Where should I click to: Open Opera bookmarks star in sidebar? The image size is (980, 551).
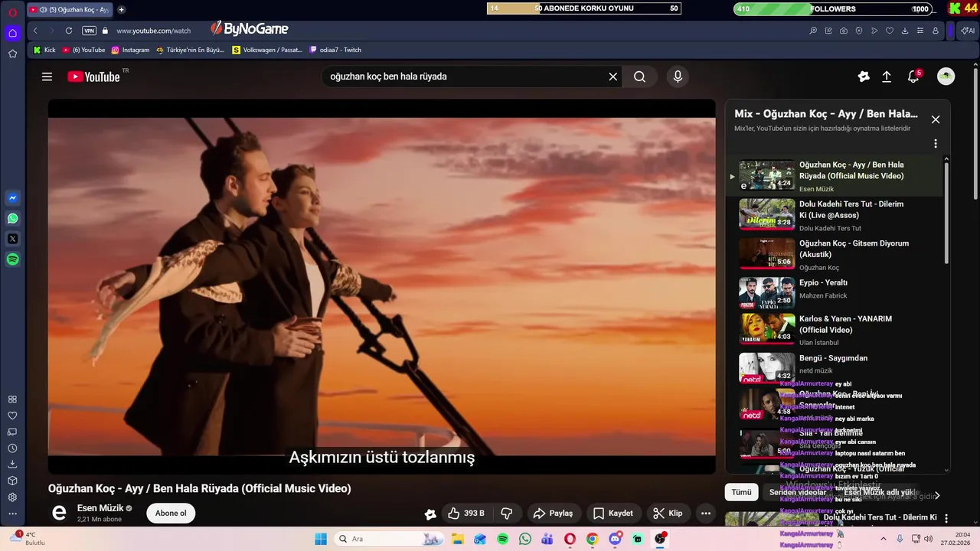12,54
